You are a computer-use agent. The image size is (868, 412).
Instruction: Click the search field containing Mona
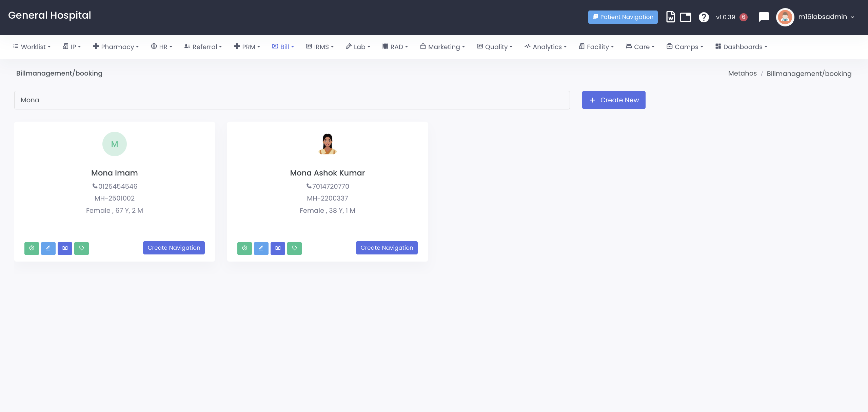point(292,100)
